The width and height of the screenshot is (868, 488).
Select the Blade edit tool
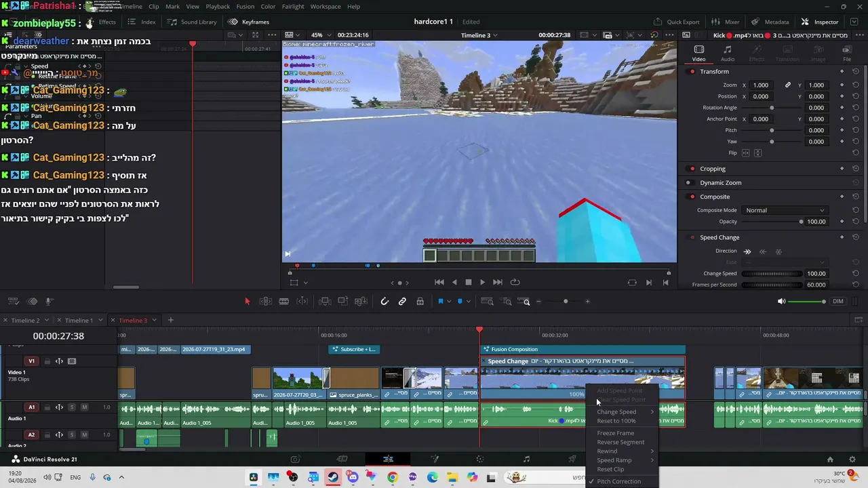pyautogui.click(x=284, y=302)
